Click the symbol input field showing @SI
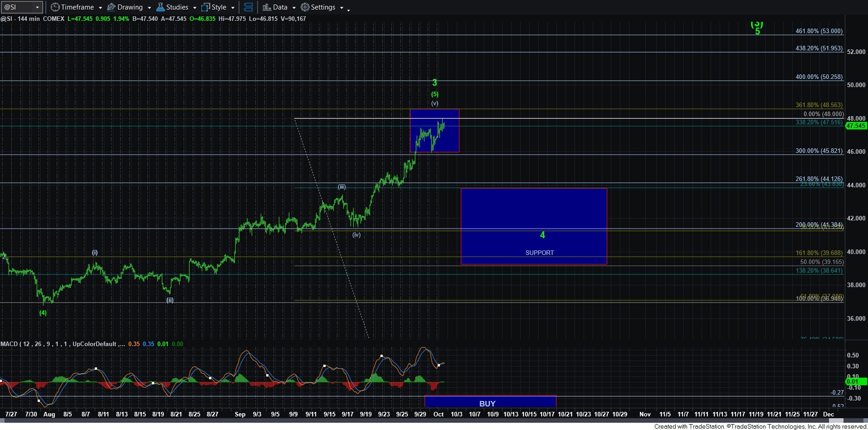The width and height of the screenshot is (868, 430). [x=17, y=7]
